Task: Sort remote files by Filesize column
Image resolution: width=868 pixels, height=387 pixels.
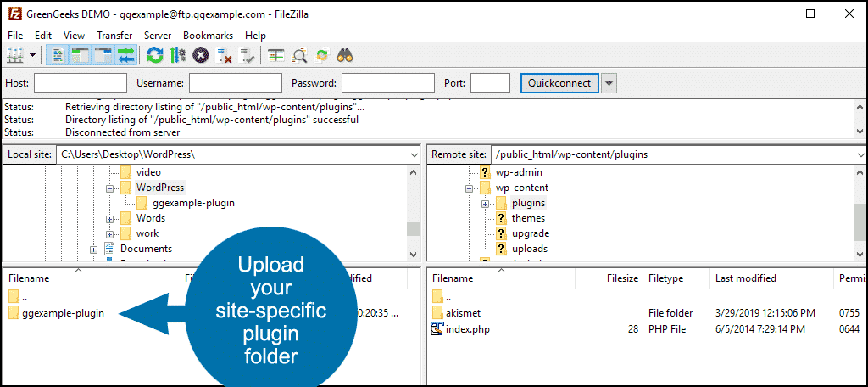Action: 622,278
